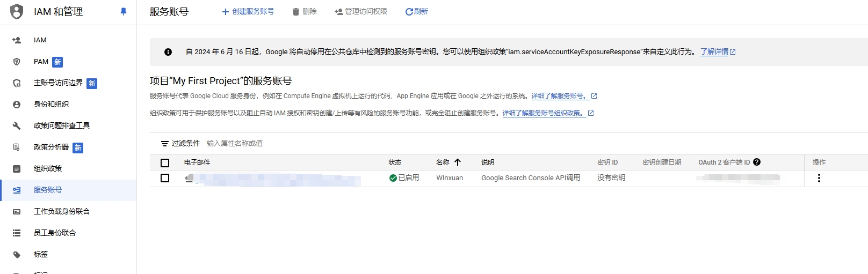
Task: Check the WInxuan service account row checkbox
Action: click(165, 178)
